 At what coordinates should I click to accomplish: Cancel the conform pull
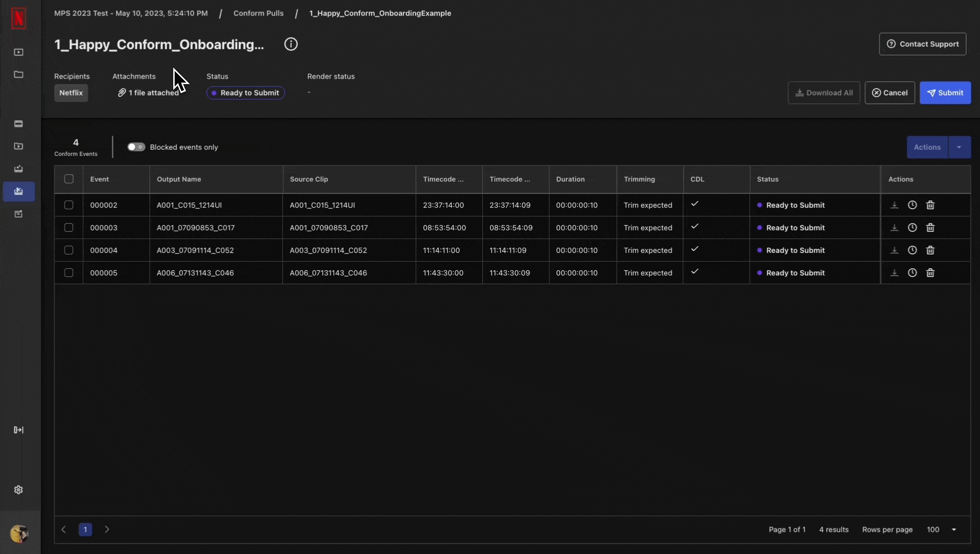(890, 93)
